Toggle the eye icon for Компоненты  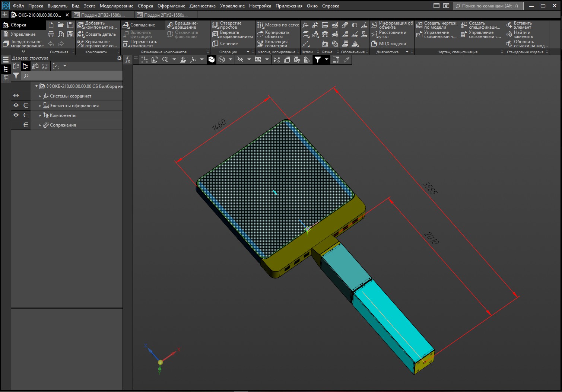[x=16, y=115]
